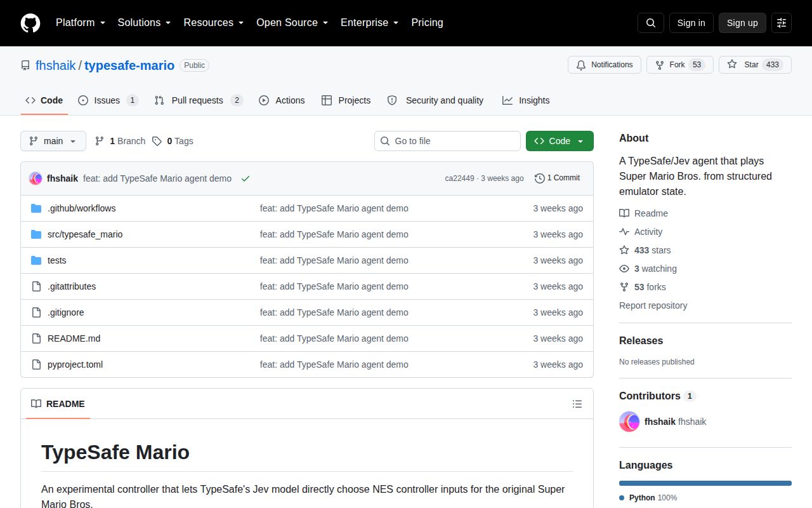This screenshot has width=812, height=508.
Task: Click the star icon in the Star button
Action: pos(732,65)
